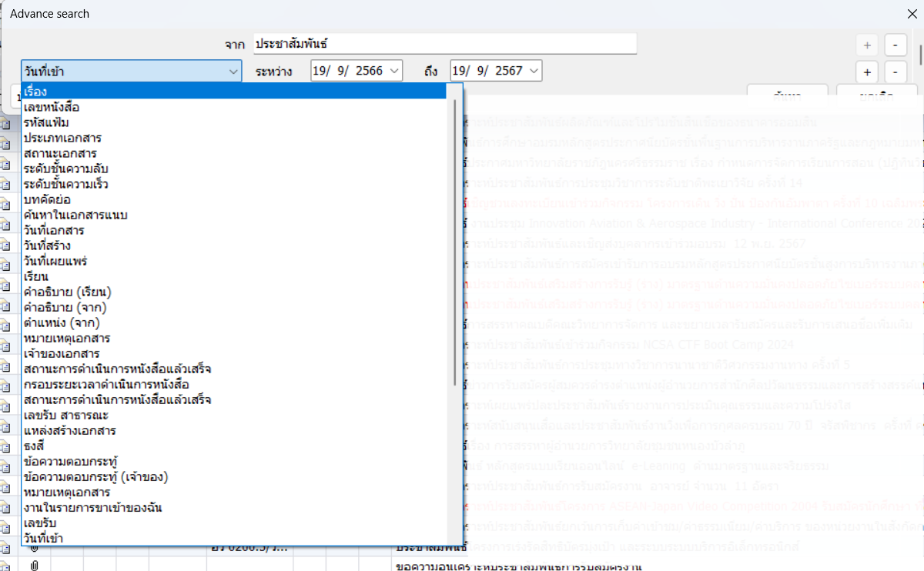The width and height of the screenshot is (924, 571).
Task: Open calendar dropdown for date 19/9/2566
Action: pyautogui.click(x=395, y=71)
